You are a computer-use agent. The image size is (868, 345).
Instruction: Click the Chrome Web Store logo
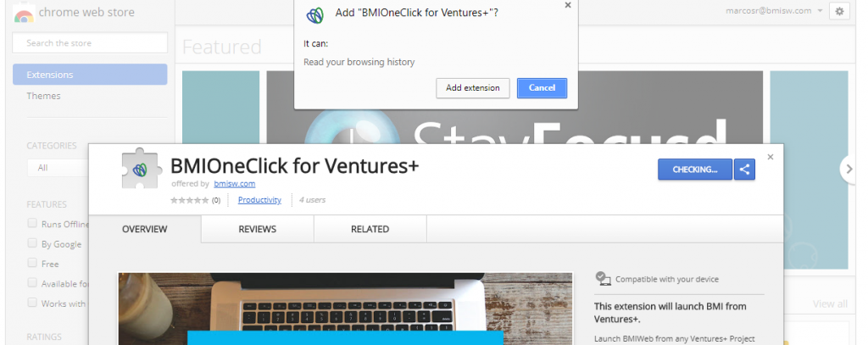click(24, 14)
